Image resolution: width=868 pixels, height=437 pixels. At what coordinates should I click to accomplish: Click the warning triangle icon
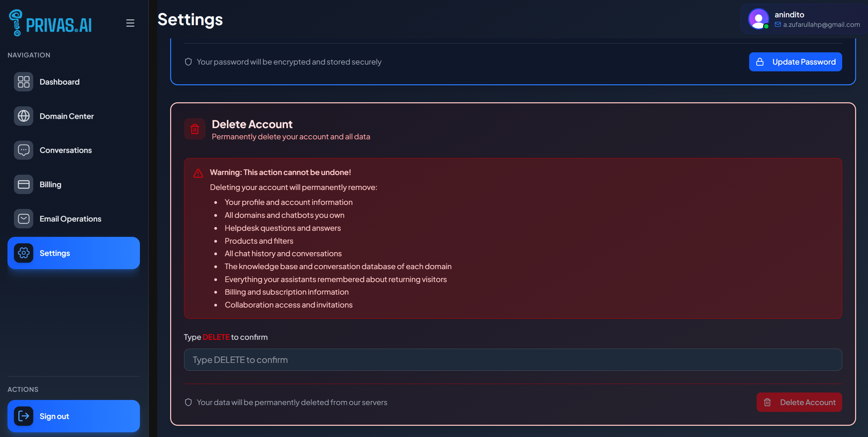tap(198, 173)
